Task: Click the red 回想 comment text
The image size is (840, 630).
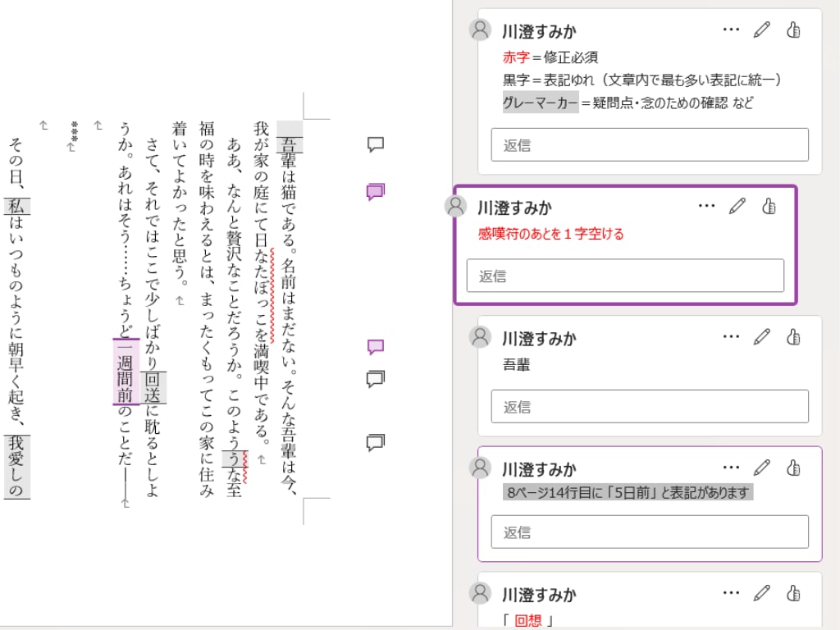Action: (528, 620)
